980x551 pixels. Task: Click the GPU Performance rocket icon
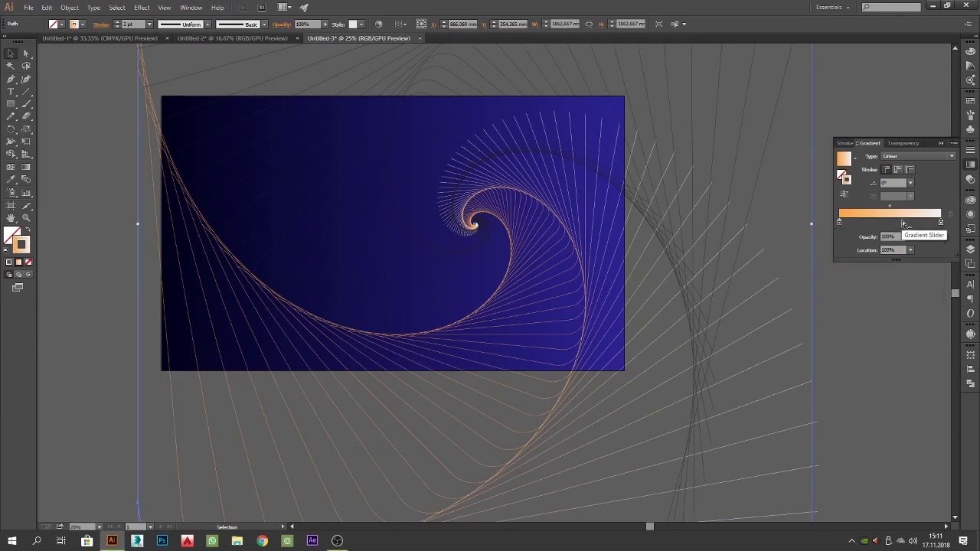tap(304, 7)
